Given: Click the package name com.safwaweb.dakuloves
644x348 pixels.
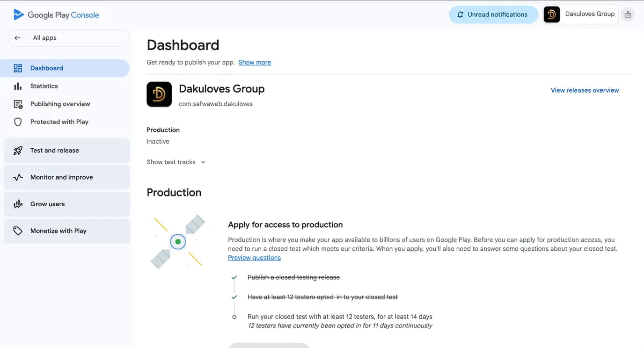Looking at the screenshot, I should click(216, 104).
